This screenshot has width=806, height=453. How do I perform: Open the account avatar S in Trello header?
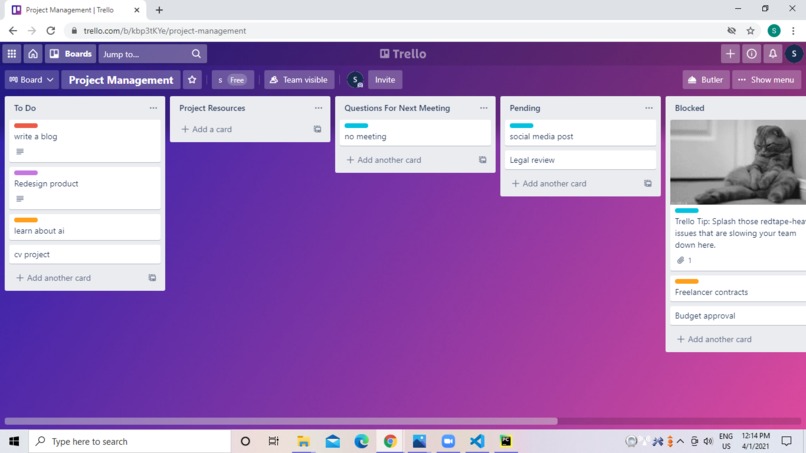coord(794,53)
